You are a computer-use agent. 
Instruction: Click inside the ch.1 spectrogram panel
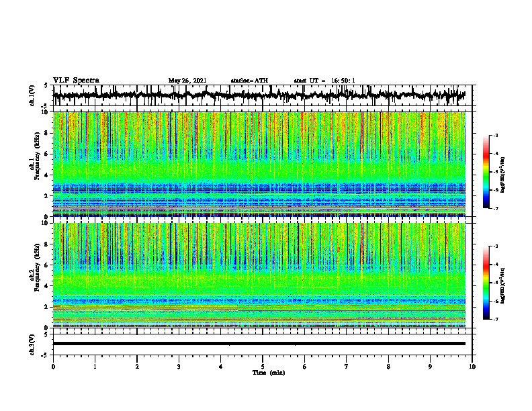pyautogui.click(x=259, y=164)
